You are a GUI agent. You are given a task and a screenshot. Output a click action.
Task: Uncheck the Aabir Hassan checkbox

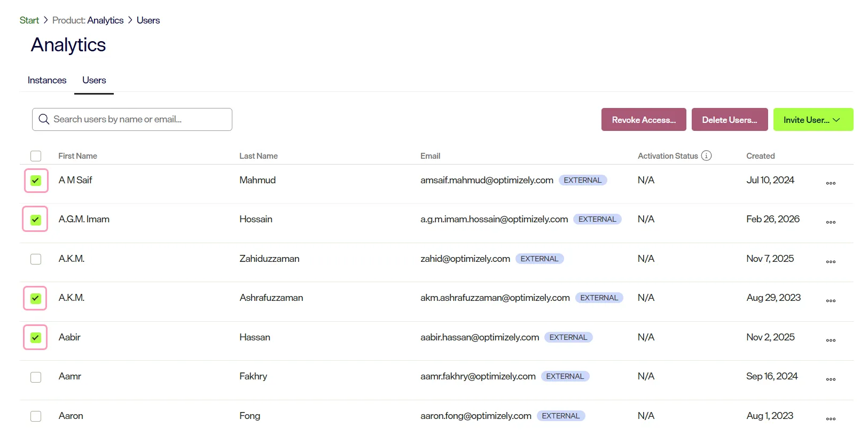(36, 338)
